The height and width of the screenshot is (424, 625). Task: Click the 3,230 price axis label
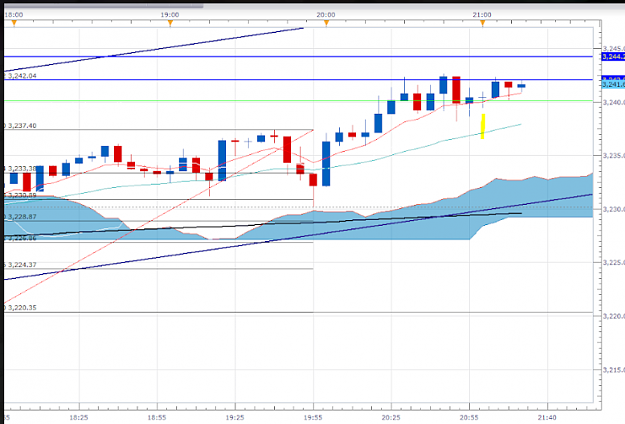click(614, 209)
